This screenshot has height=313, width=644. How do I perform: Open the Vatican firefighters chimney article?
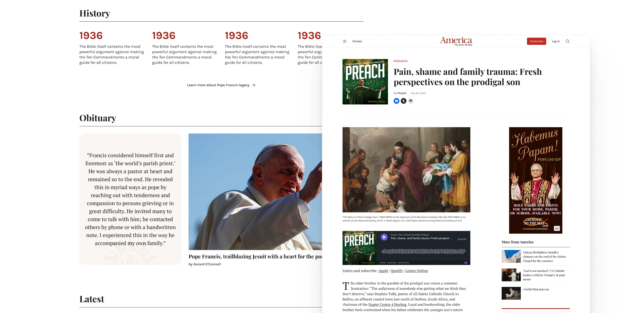point(535,256)
